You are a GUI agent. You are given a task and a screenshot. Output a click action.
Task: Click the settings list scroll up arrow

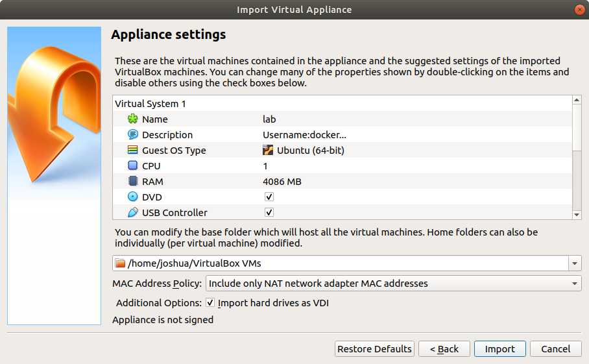(577, 100)
